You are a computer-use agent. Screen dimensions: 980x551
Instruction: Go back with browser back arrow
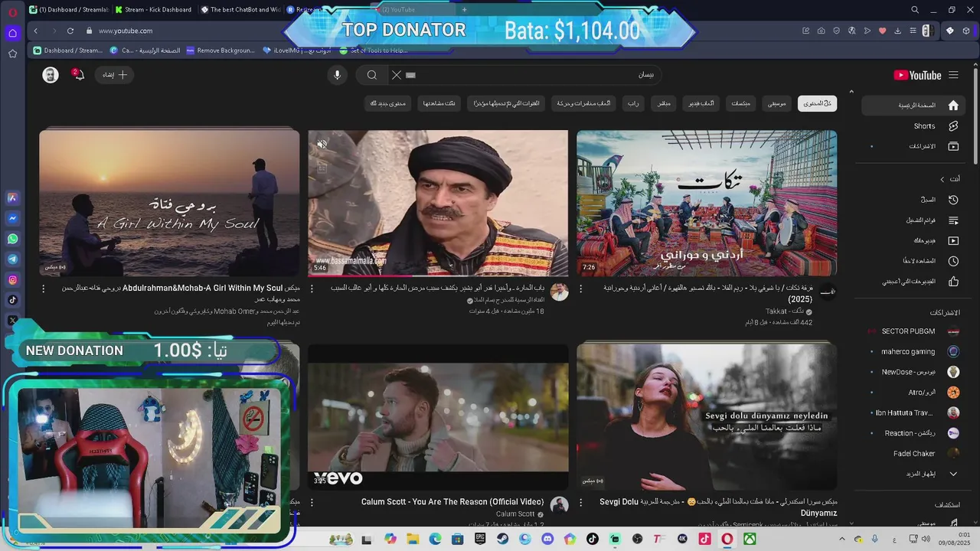36,31
